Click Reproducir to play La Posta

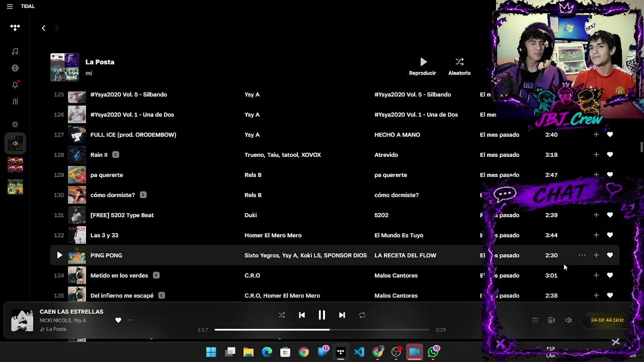pyautogui.click(x=423, y=66)
